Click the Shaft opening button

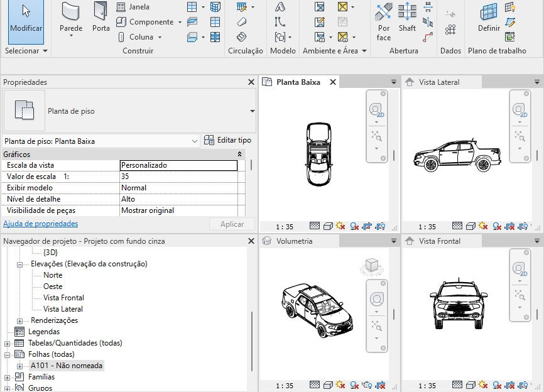[407, 18]
